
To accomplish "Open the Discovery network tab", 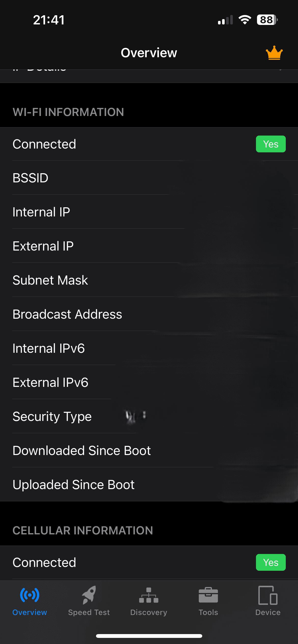I will [149, 600].
